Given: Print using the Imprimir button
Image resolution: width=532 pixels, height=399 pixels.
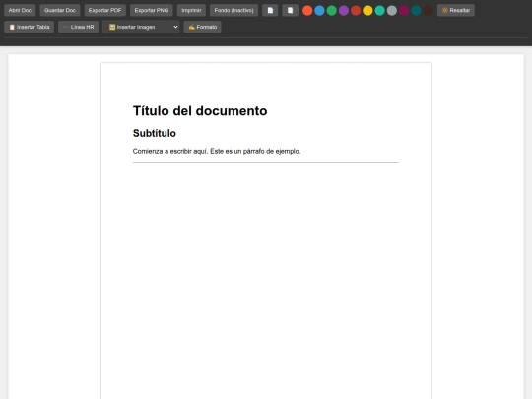Looking at the screenshot, I should pos(191,10).
